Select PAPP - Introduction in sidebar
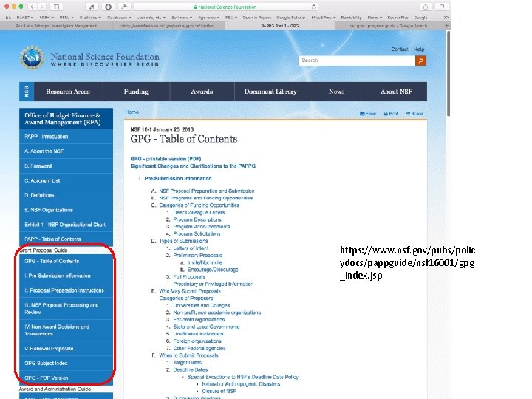This screenshot has width=532, height=399. [66, 137]
